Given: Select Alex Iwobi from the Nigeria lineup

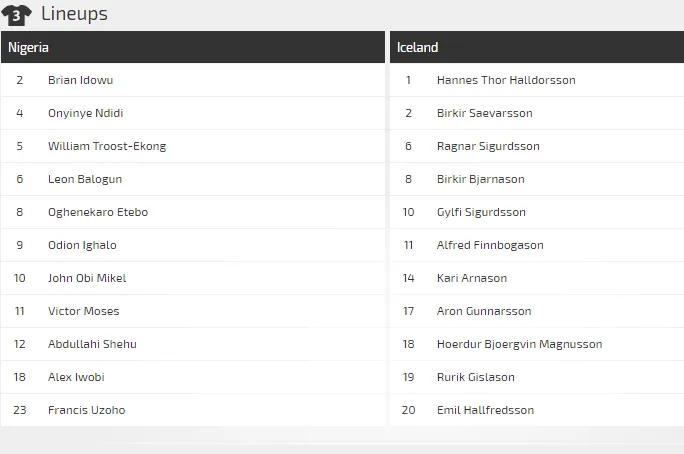Looking at the screenshot, I should point(76,377).
